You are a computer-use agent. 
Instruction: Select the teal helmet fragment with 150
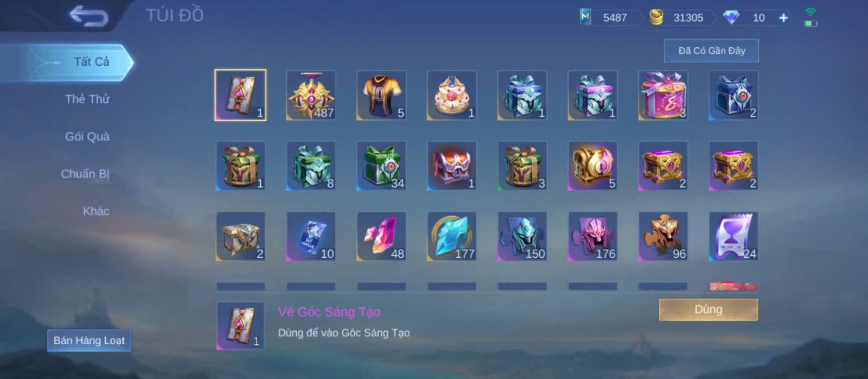522,236
